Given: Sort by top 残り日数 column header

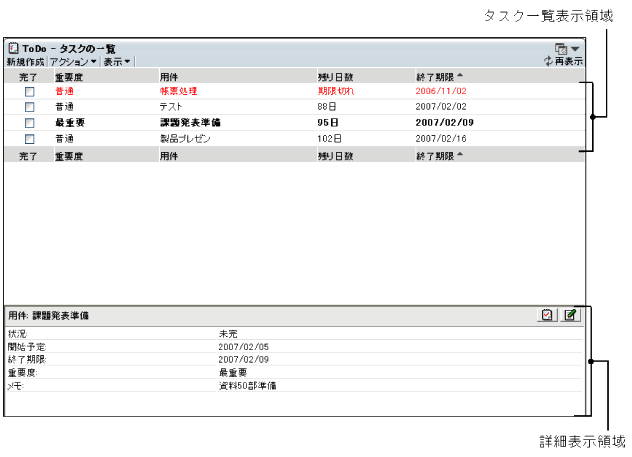Looking at the screenshot, I should tap(335, 77).
